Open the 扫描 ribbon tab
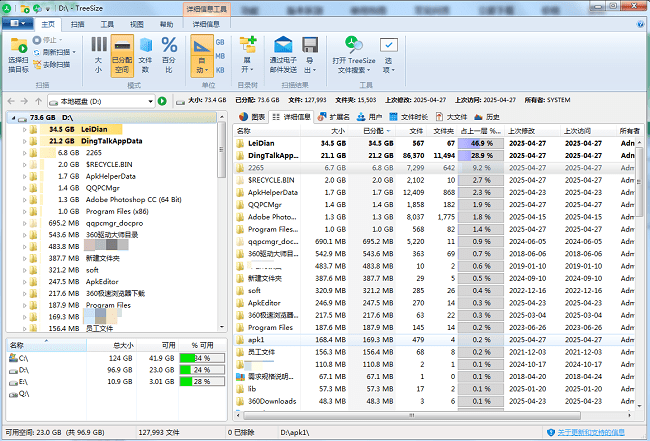 (78, 22)
